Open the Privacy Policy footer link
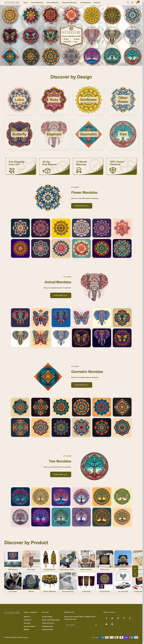This screenshot has height=644, width=144. [x=47, y=617]
